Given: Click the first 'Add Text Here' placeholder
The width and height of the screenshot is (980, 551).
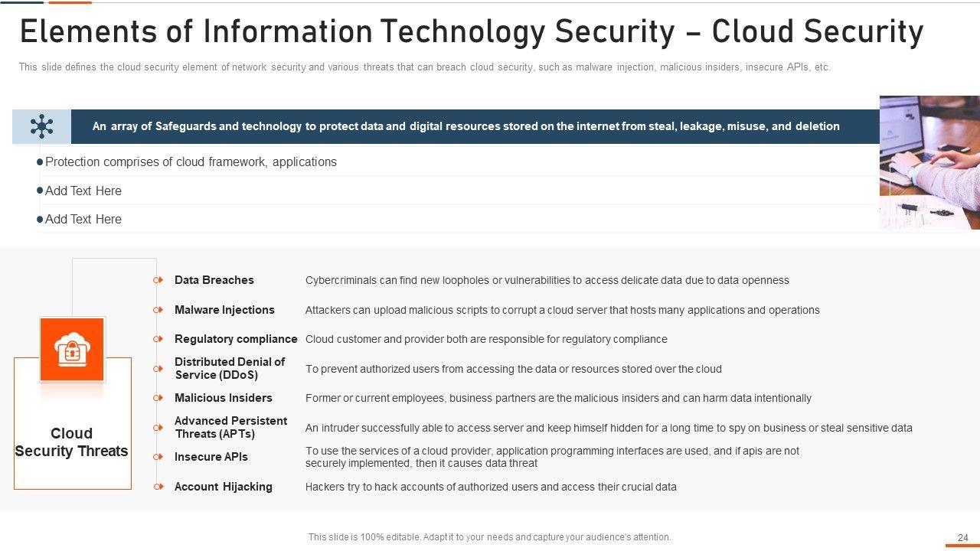Looking at the screenshot, I should 83,191.
